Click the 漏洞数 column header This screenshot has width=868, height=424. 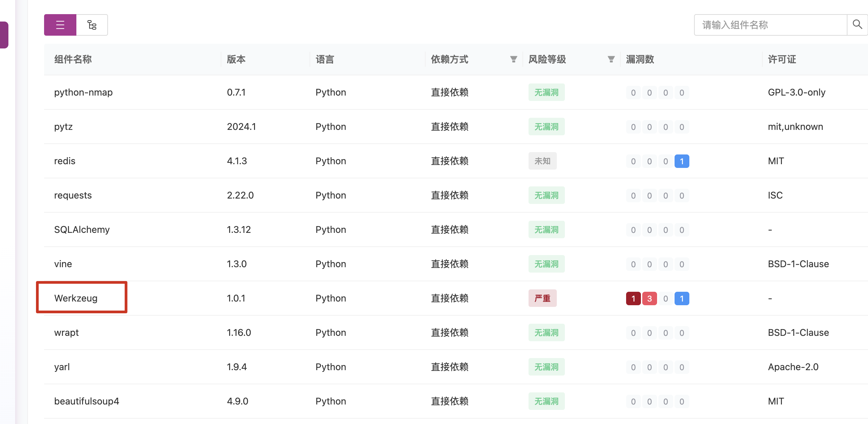pyautogui.click(x=640, y=59)
